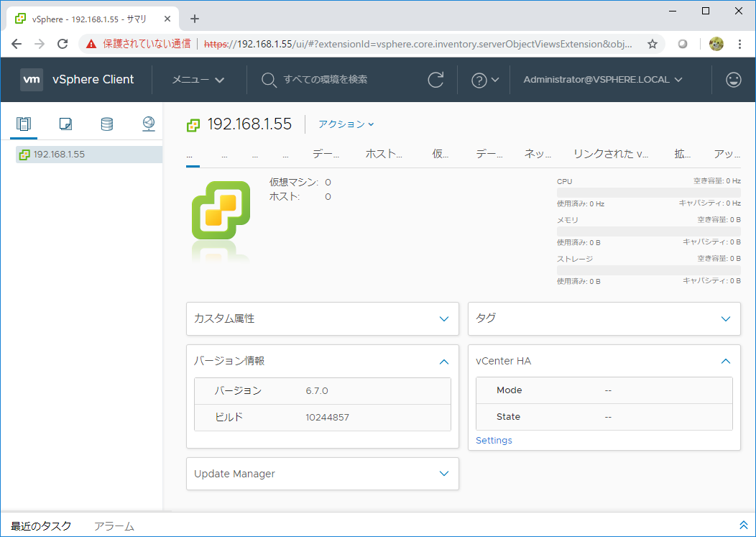This screenshot has width=756, height=537.
Task: Click the 保護されていない通信 warning text
Action: [147, 45]
